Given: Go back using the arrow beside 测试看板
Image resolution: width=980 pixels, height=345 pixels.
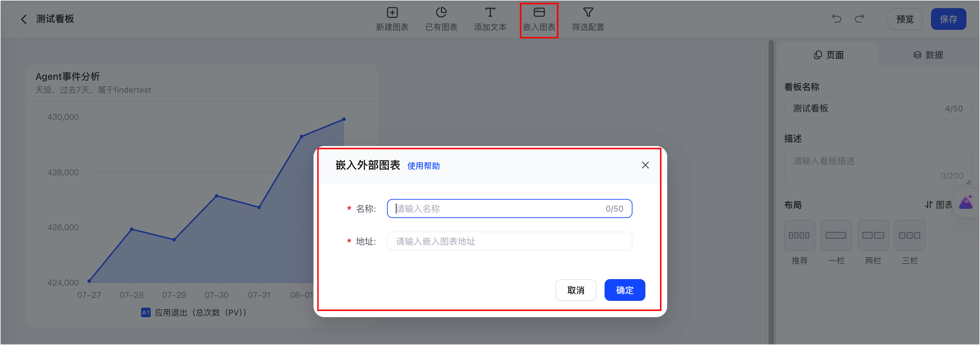Looking at the screenshot, I should pyautogui.click(x=23, y=19).
